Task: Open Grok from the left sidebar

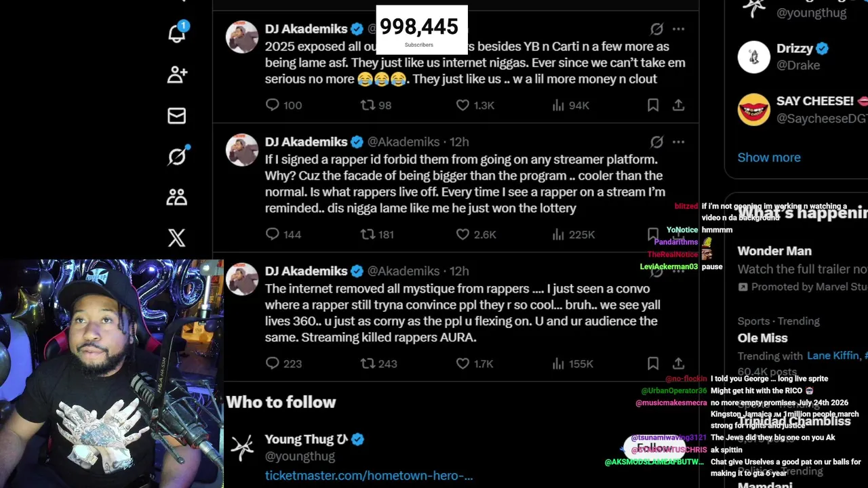Action: click(177, 157)
